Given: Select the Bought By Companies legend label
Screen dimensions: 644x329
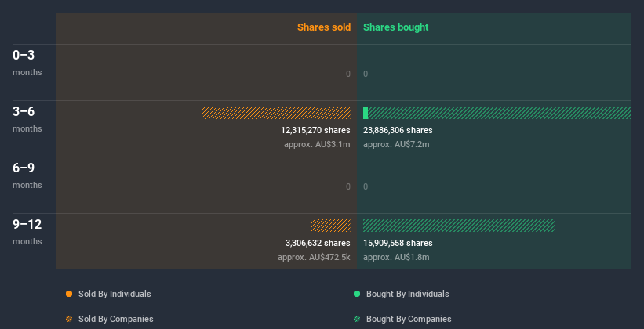Looking at the screenshot, I should [409, 319].
